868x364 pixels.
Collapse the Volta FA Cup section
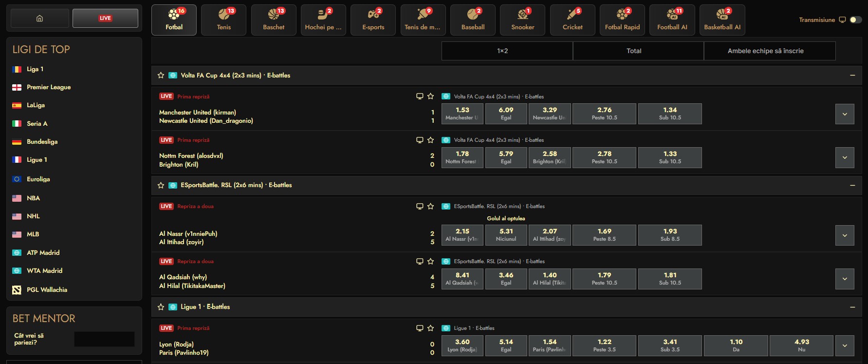pos(852,76)
